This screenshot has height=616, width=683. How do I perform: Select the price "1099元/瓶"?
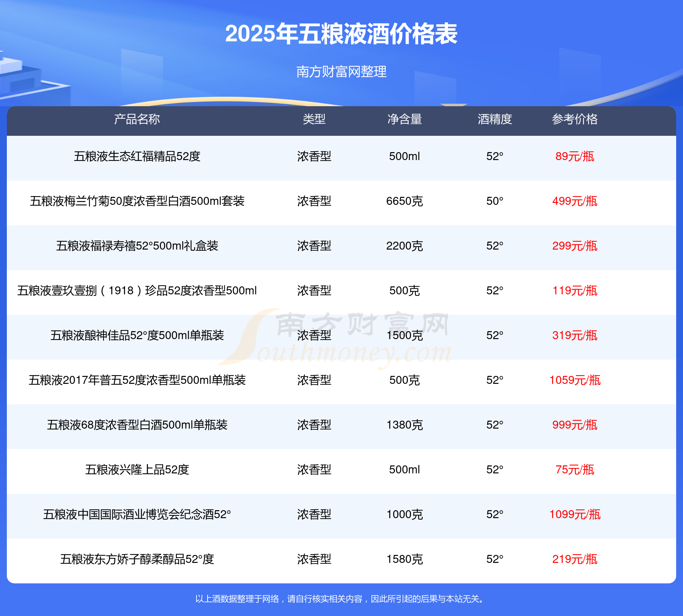point(575,514)
